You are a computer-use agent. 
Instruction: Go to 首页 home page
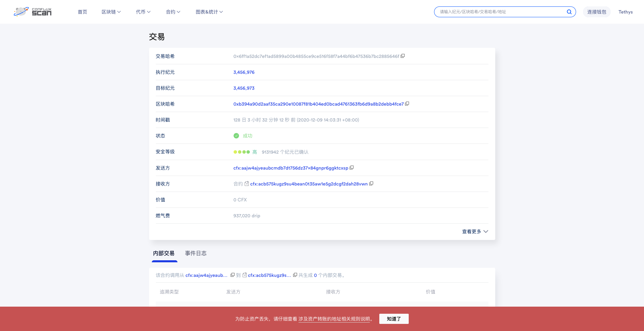[x=82, y=12]
